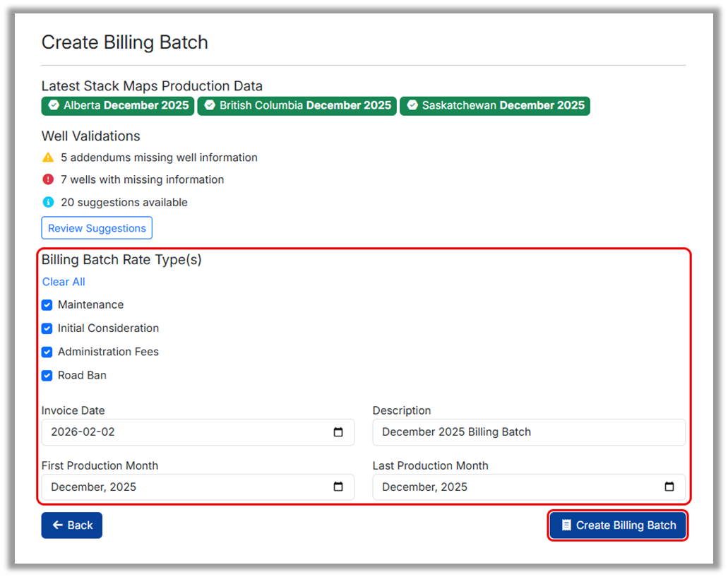Click the British Columbia badge checkmark icon
The width and height of the screenshot is (728, 577).
pyautogui.click(x=210, y=106)
